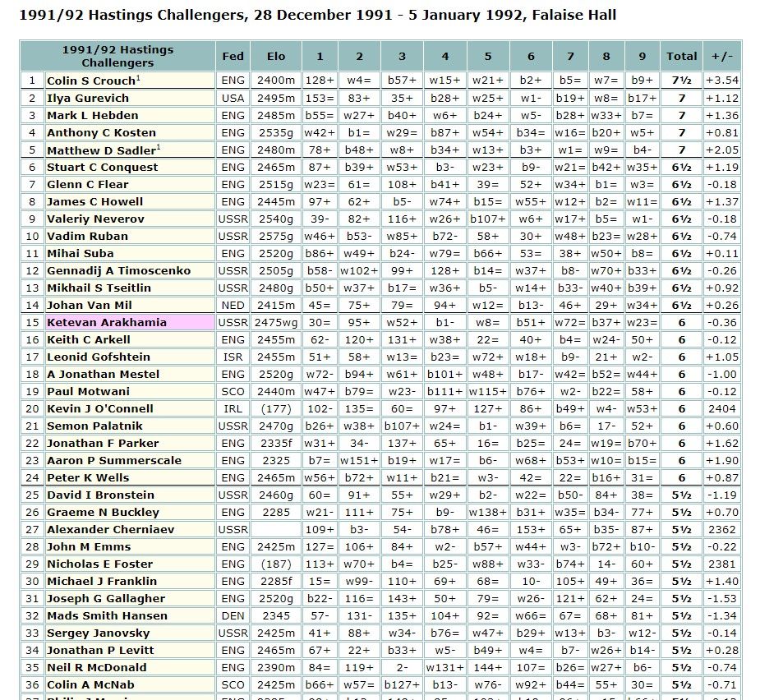This screenshot has width=760, height=700.
Task: Click on Anthony C Kosten's name
Action: 101,132
